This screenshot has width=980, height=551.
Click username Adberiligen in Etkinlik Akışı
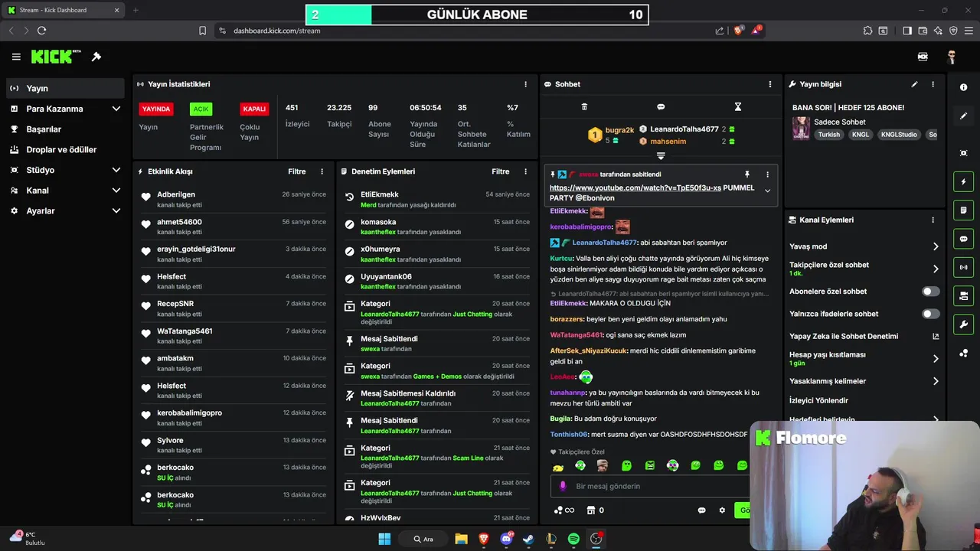click(176, 194)
